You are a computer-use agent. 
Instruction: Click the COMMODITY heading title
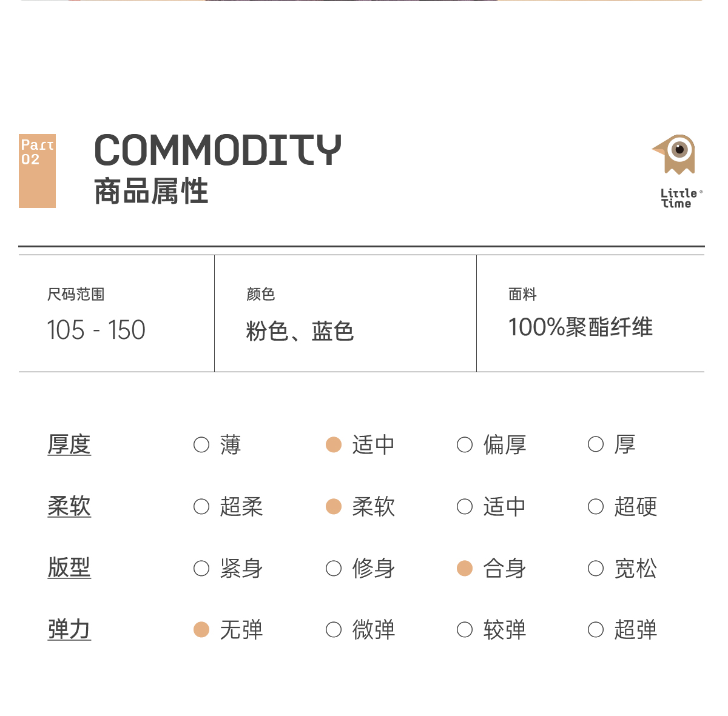tap(218, 150)
